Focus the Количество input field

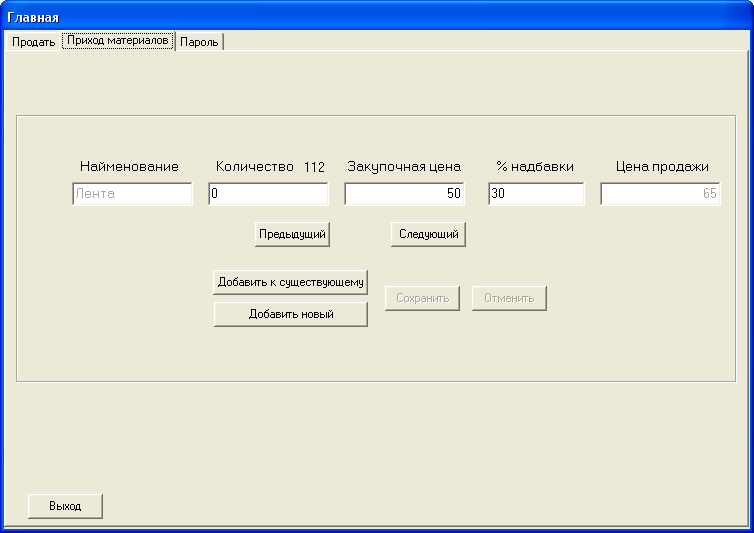268,193
